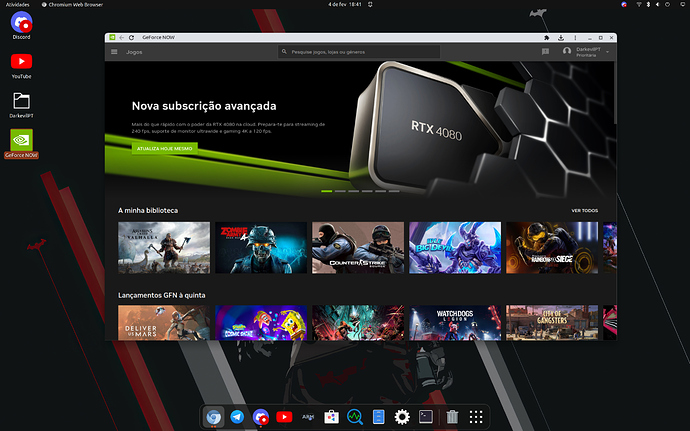Select the last banner carousel indicator
The image size is (690, 431).
coord(394,191)
